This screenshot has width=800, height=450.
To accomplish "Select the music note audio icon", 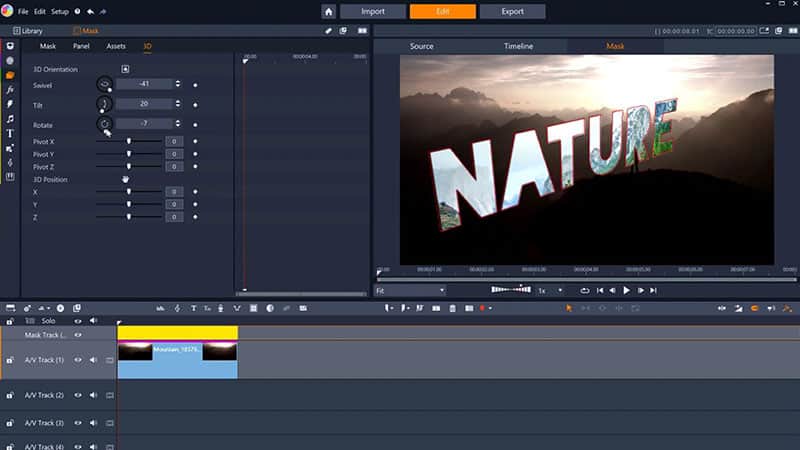I will pos(10,118).
